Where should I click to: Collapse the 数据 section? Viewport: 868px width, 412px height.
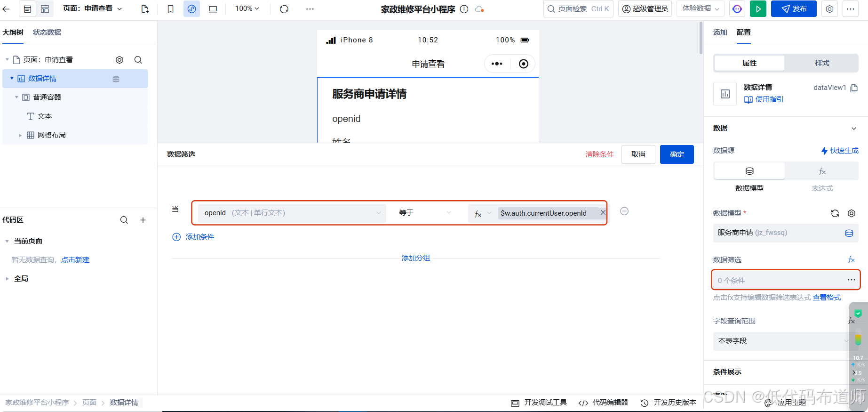pyautogui.click(x=854, y=129)
